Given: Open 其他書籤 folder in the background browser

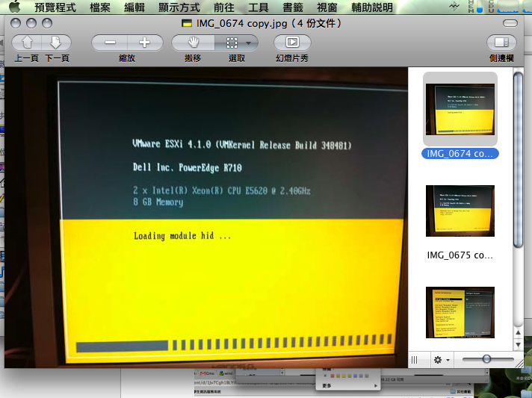Looking at the screenshot, I should [x=460, y=391].
